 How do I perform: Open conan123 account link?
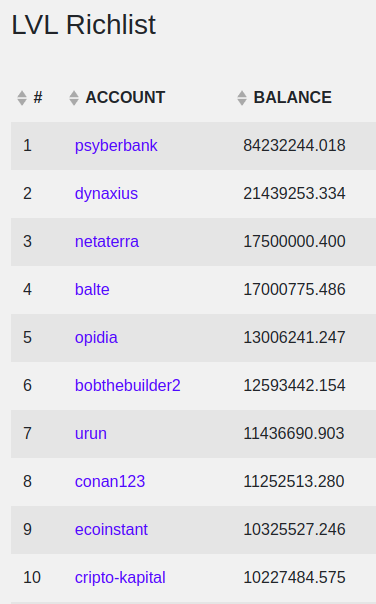(110, 482)
